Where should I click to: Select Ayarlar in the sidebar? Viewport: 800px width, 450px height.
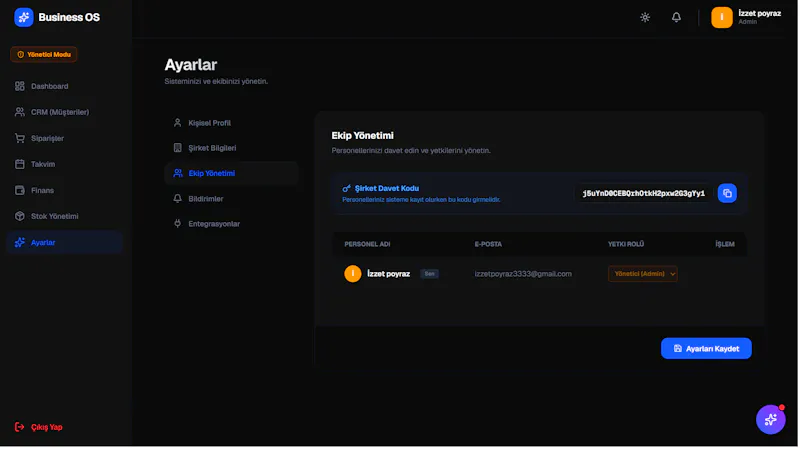(64, 243)
